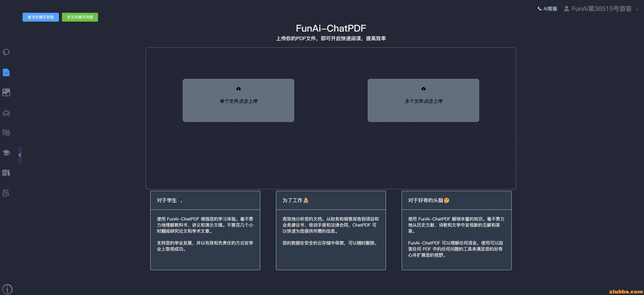Click the 对于好奇的头脑 card header
Viewport: 644px width, 295px height.
pyautogui.click(x=456, y=200)
